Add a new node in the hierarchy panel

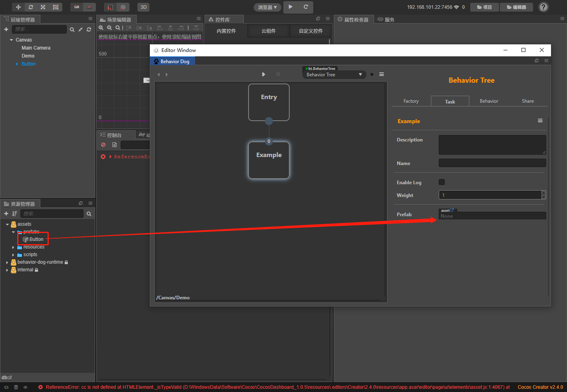6,29
